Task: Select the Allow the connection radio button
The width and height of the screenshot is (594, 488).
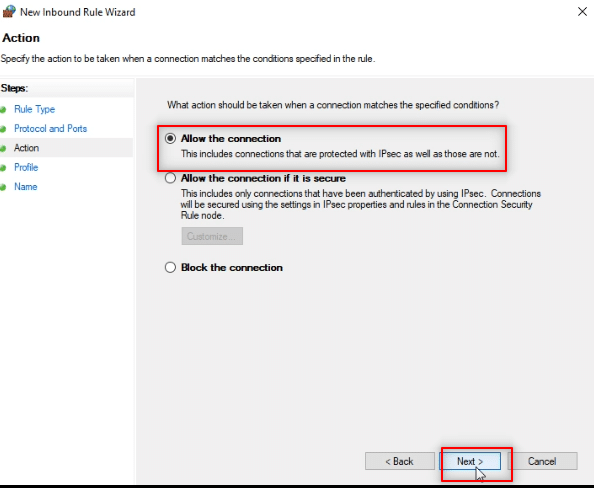Action: pyautogui.click(x=170, y=138)
